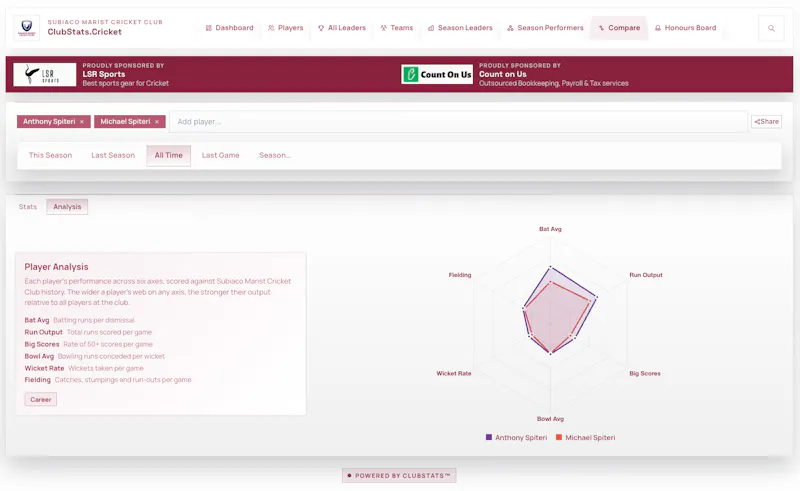Open All Leaders in navigation
The image size is (800, 491).
pyautogui.click(x=342, y=28)
